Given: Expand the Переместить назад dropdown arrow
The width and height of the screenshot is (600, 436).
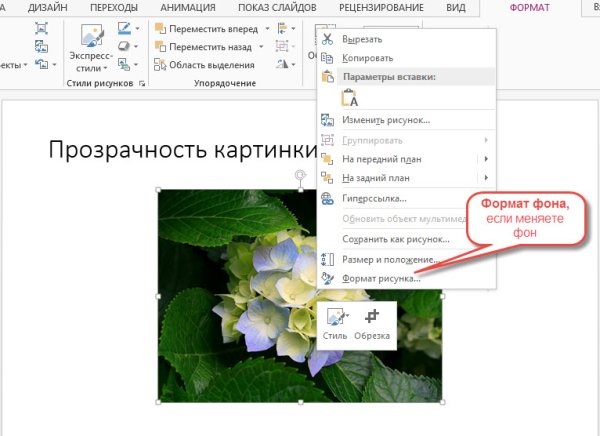Looking at the screenshot, I should pos(261,47).
